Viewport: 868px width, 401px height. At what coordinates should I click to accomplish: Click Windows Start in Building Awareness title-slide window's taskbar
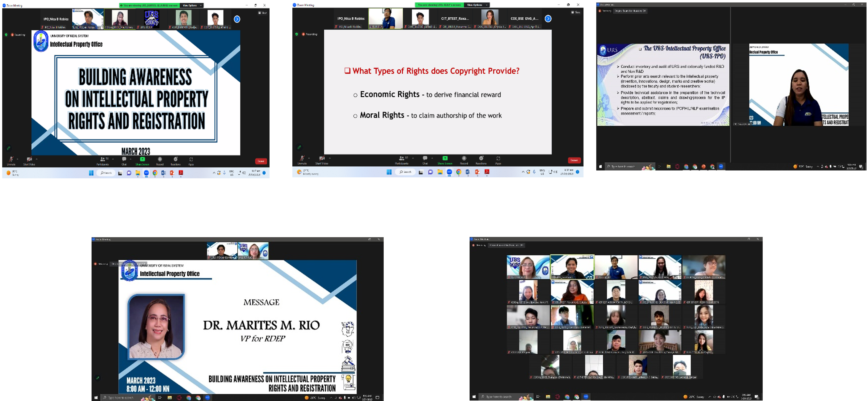[91, 173]
